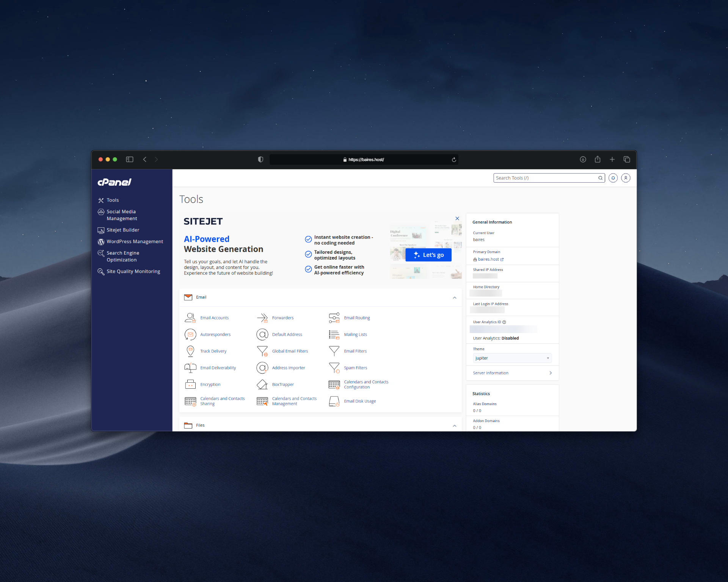Select the Forwarders tool
728x582 pixels.
(283, 318)
